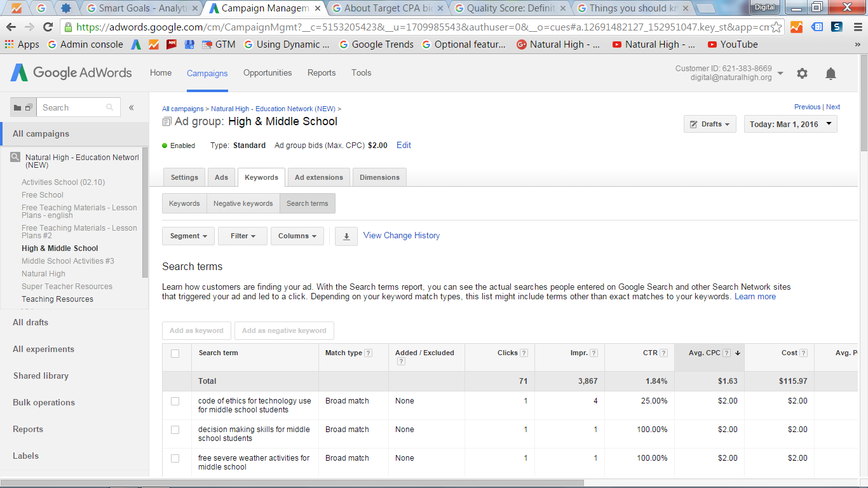Click the browser Back arrow
The image size is (868, 488).
(x=11, y=27)
